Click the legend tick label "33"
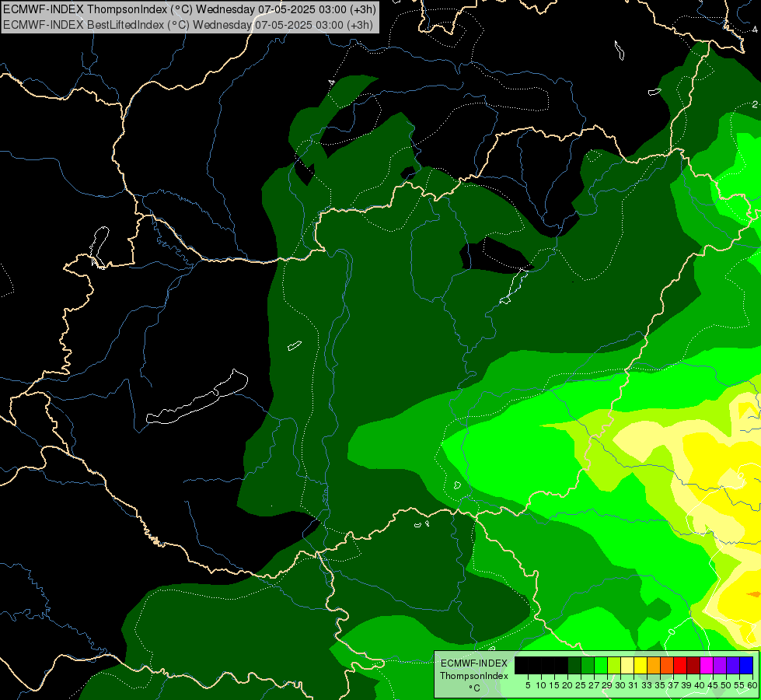 [648, 685]
